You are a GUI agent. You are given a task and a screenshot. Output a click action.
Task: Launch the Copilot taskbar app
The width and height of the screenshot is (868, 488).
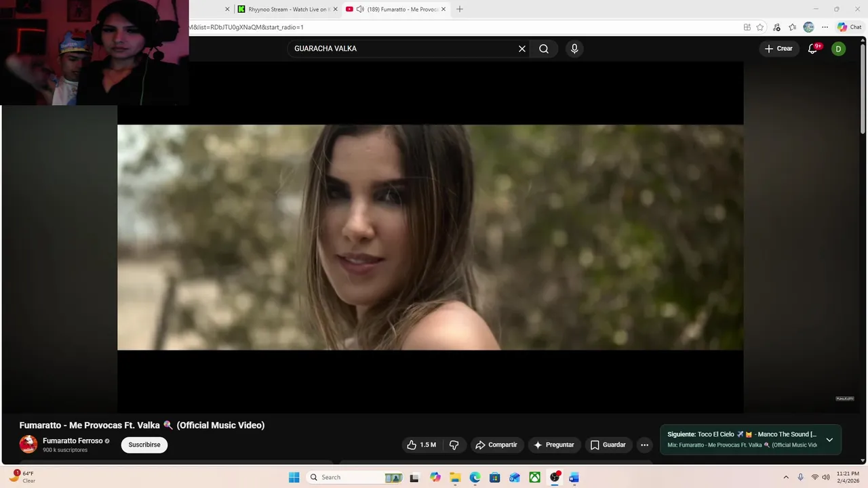435,477
